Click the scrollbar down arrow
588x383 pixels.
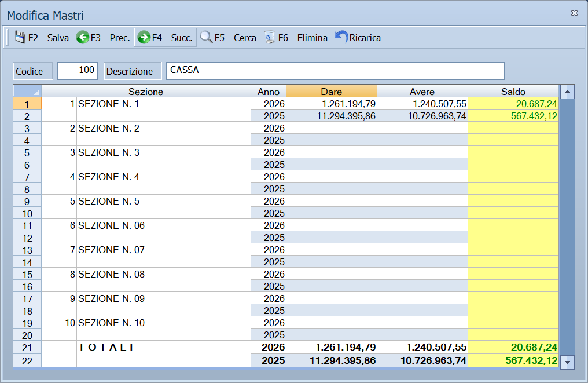point(567,362)
